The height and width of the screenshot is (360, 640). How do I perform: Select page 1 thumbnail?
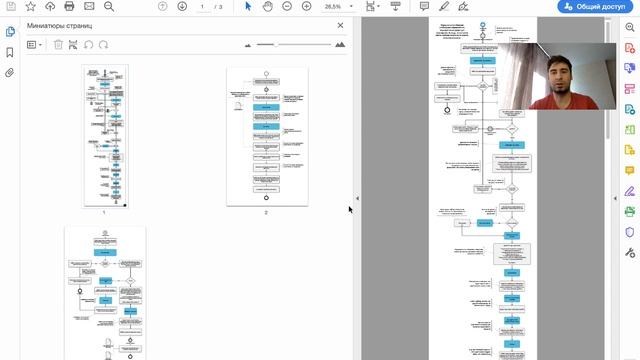pos(105,136)
